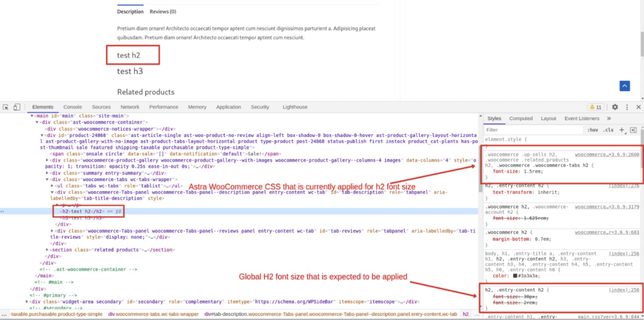Click the 'test h3' heading on page

(130, 71)
